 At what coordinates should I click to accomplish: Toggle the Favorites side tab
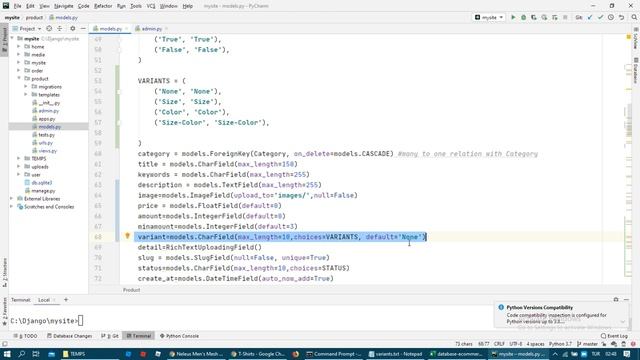pos(4,312)
